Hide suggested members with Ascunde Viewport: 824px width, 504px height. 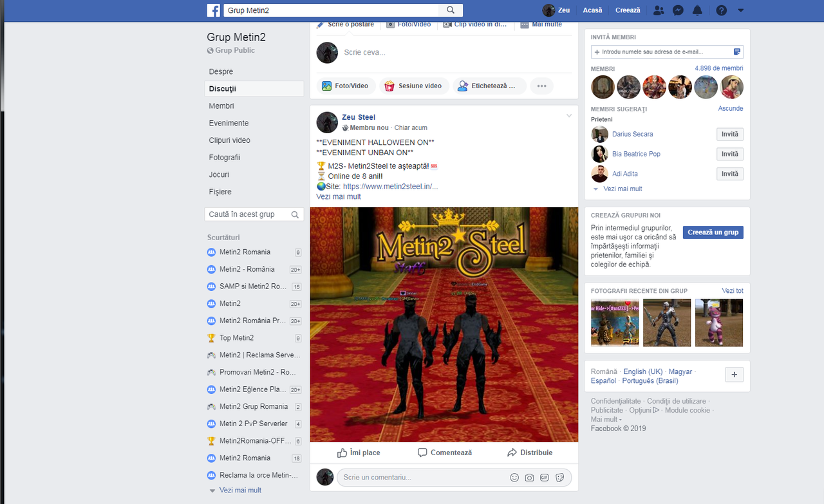731,108
